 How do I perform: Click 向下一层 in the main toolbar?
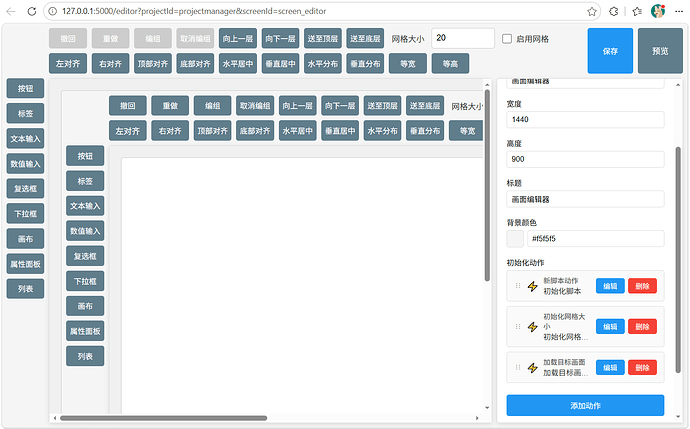pyautogui.click(x=280, y=39)
